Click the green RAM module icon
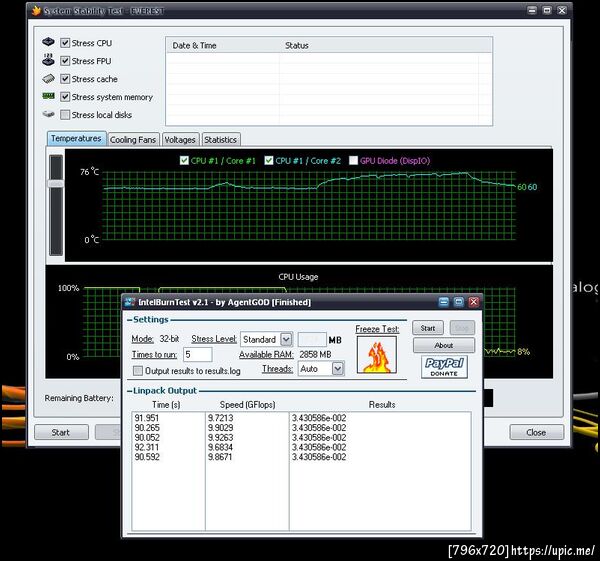600x561 pixels. coord(48,96)
